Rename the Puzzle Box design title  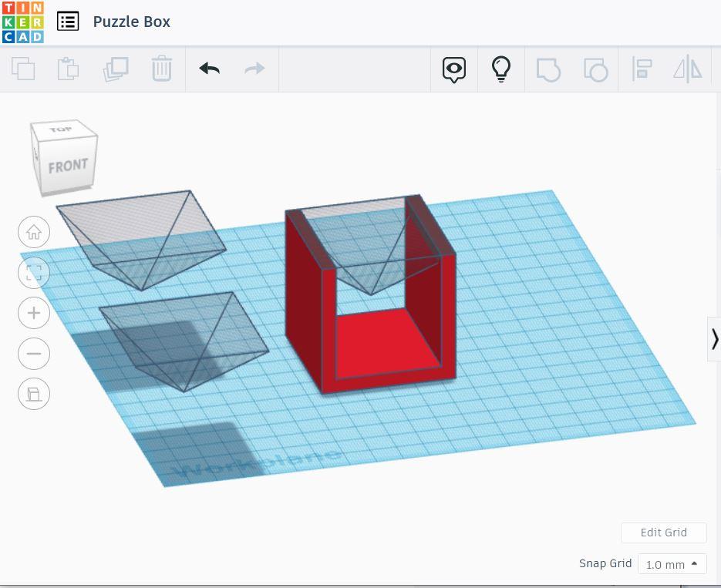pyautogui.click(x=132, y=22)
